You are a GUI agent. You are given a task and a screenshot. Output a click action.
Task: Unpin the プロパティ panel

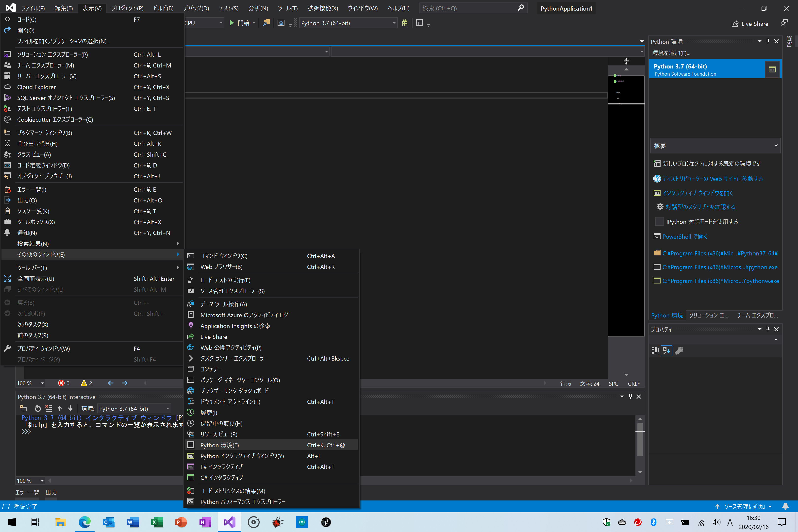click(x=768, y=329)
